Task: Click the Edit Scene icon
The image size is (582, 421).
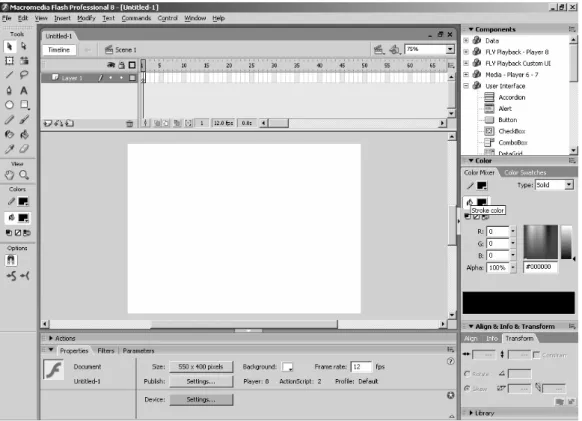Action: pyautogui.click(x=379, y=49)
